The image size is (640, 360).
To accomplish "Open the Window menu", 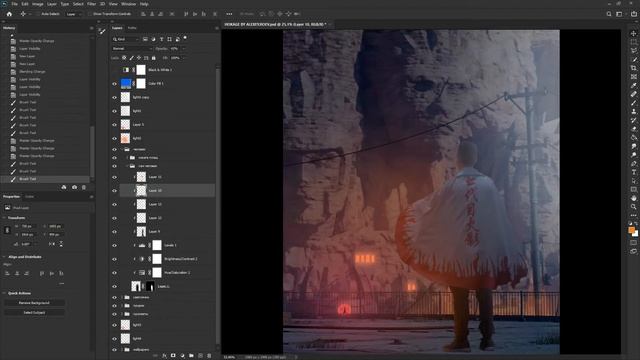I will (x=129, y=4).
